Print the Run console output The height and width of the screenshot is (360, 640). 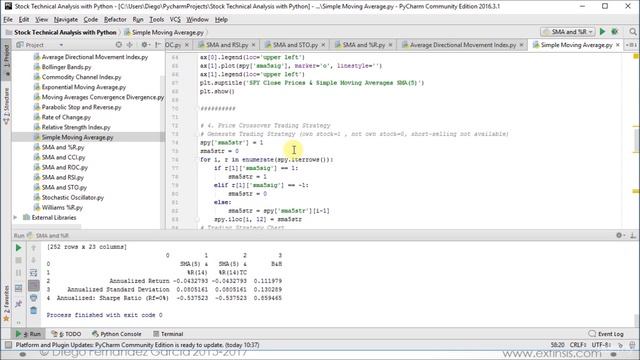(x=33, y=298)
